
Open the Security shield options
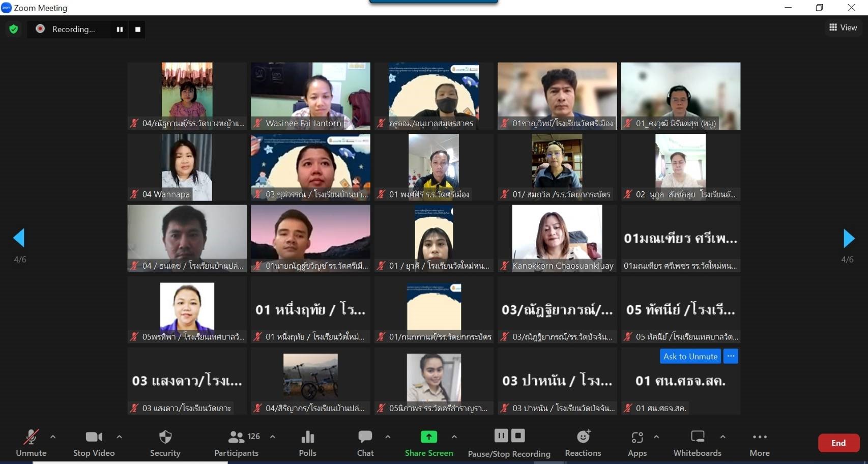pos(165,443)
